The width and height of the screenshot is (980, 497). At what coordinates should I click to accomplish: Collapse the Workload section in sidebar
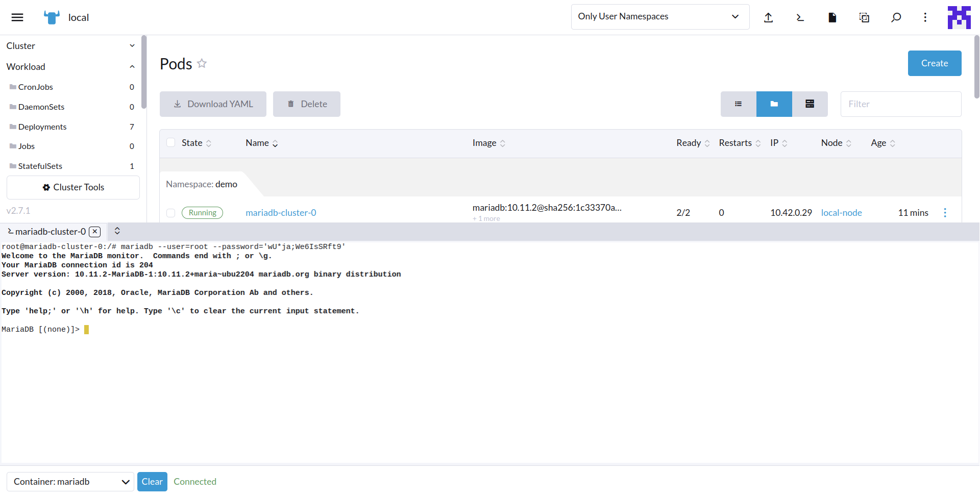click(132, 66)
